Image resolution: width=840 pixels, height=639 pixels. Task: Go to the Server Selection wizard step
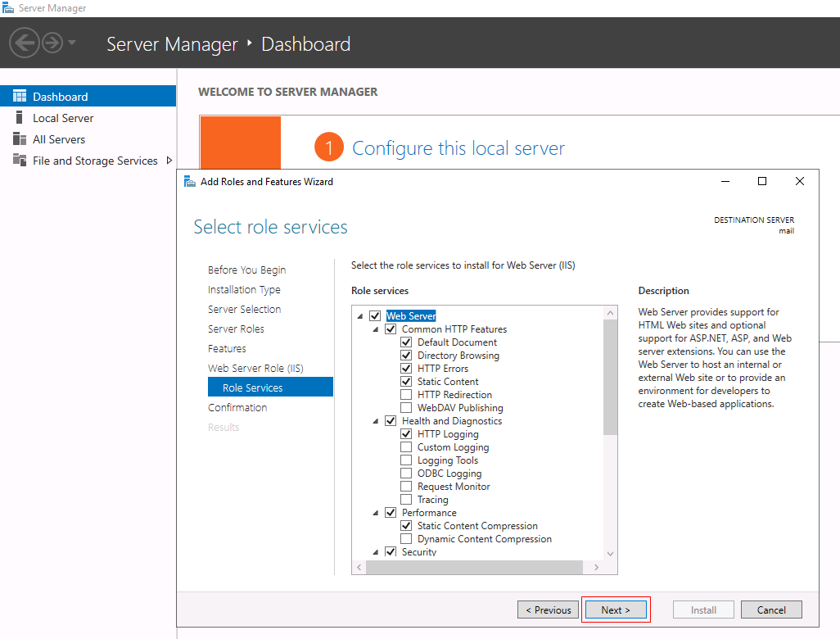tap(244, 310)
